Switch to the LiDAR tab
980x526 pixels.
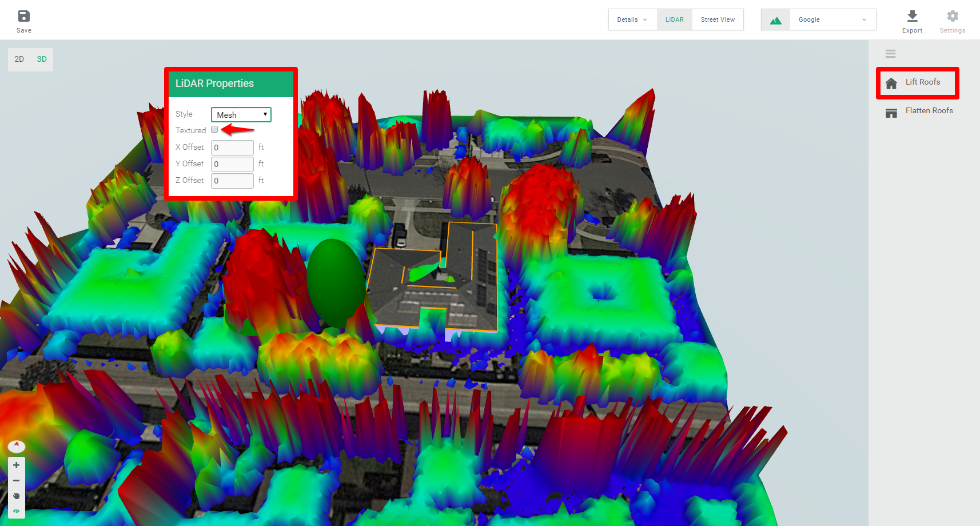click(x=674, y=19)
